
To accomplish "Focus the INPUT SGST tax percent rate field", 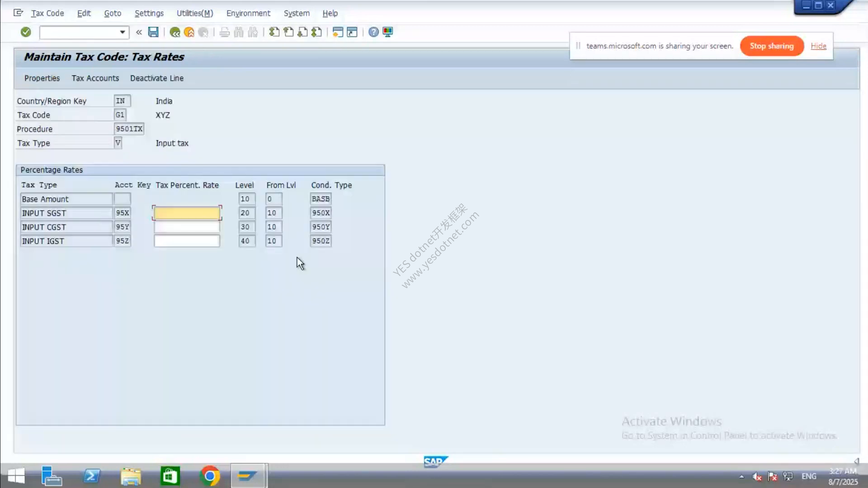I will pyautogui.click(x=187, y=213).
